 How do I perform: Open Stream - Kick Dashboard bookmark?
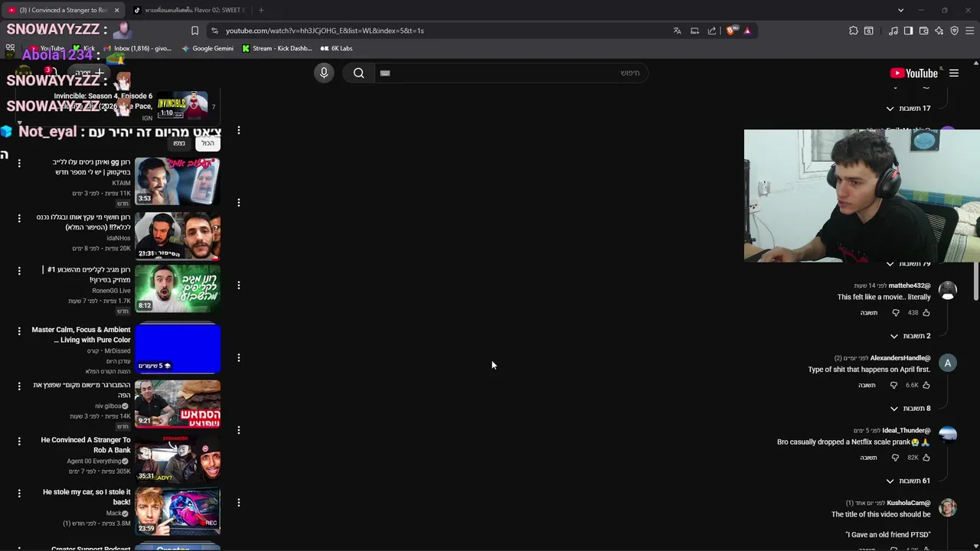(x=276, y=48)
